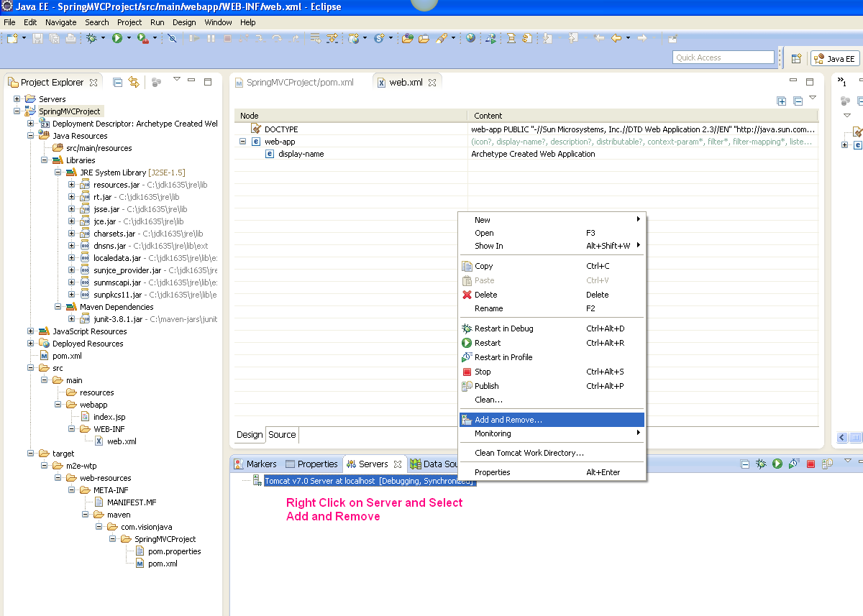Click the Skip All Breakpoints icon
Image resolution: width=863 pixels, height=616 pixels.
click(172, 38)
